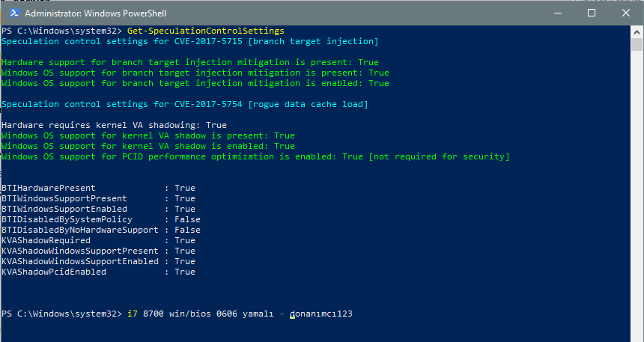Close the Administrator PowerShell window
The image size is (644, 342).
point(625,13)
